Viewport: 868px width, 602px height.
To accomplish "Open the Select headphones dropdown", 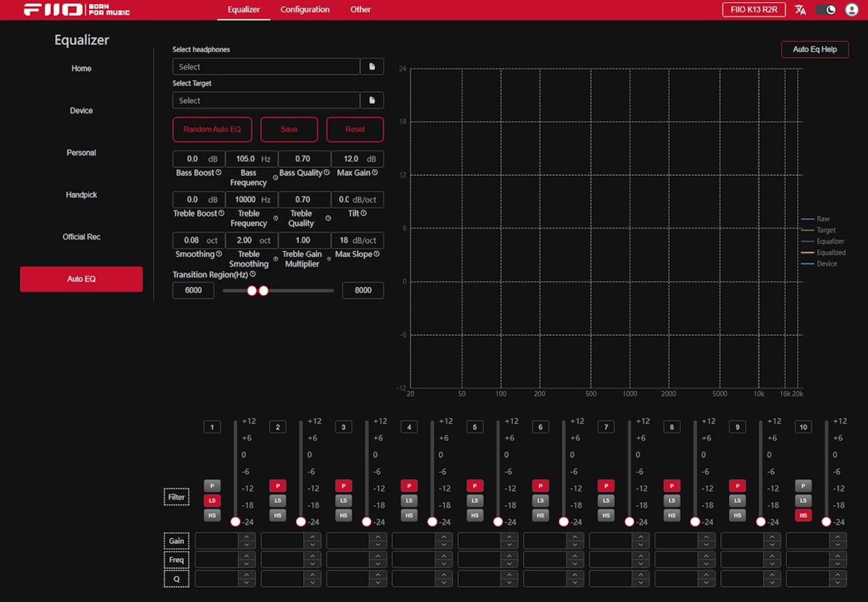I will [x=265, y=67].
